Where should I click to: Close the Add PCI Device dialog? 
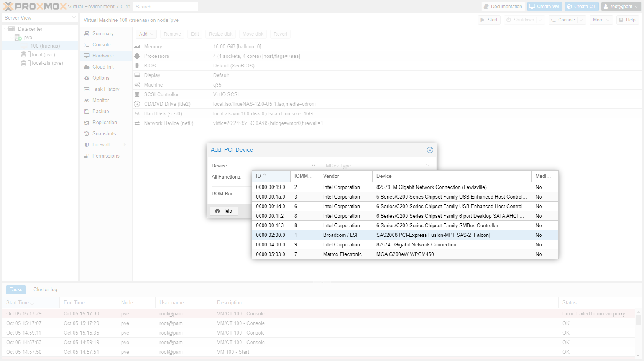430,150
